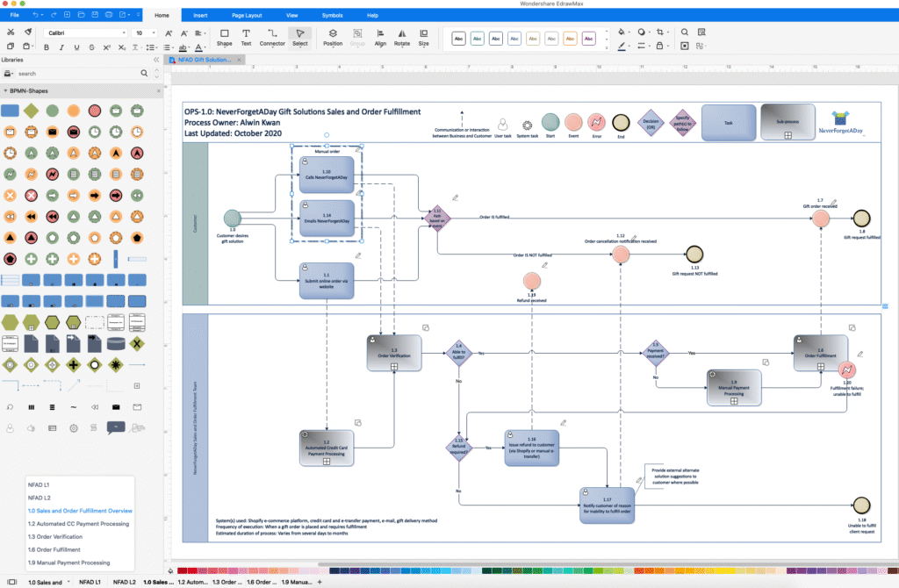Collapse the Libraries panel with chevrons
This screenshot has width=899, height=588.
156,60
